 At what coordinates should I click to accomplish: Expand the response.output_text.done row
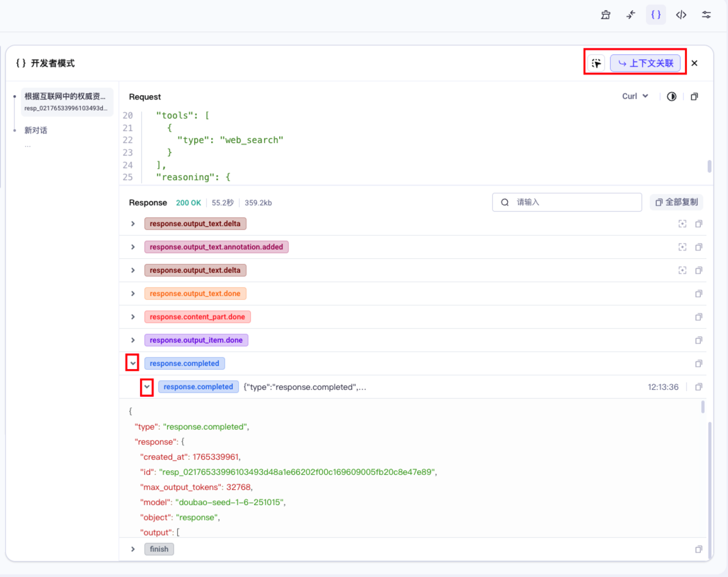tap(133, 294)
